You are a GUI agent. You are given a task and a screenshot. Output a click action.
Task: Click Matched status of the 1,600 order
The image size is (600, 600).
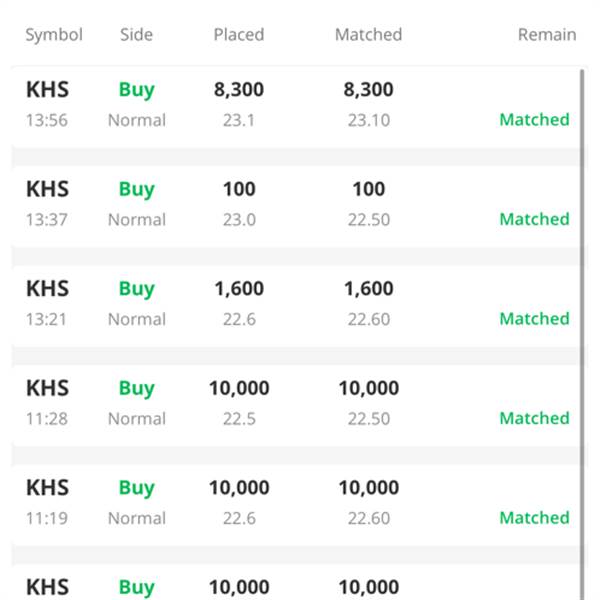pyautogui.click(x=535, y=319)
